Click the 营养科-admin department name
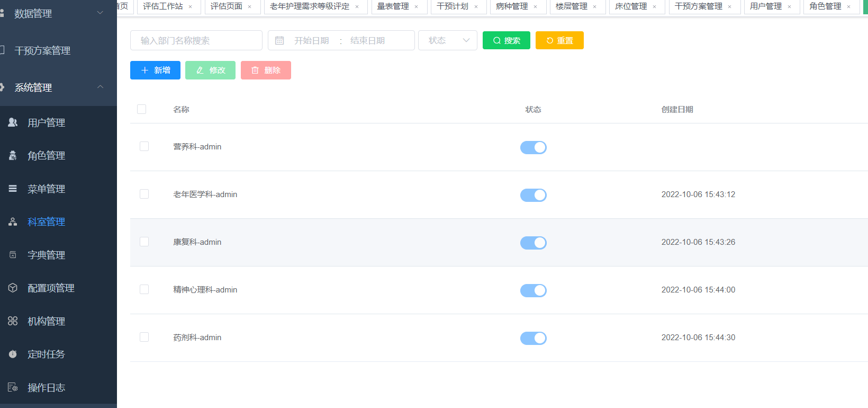Image resolution: width=868 pixels, height=408 pixels. pos(197,147)
